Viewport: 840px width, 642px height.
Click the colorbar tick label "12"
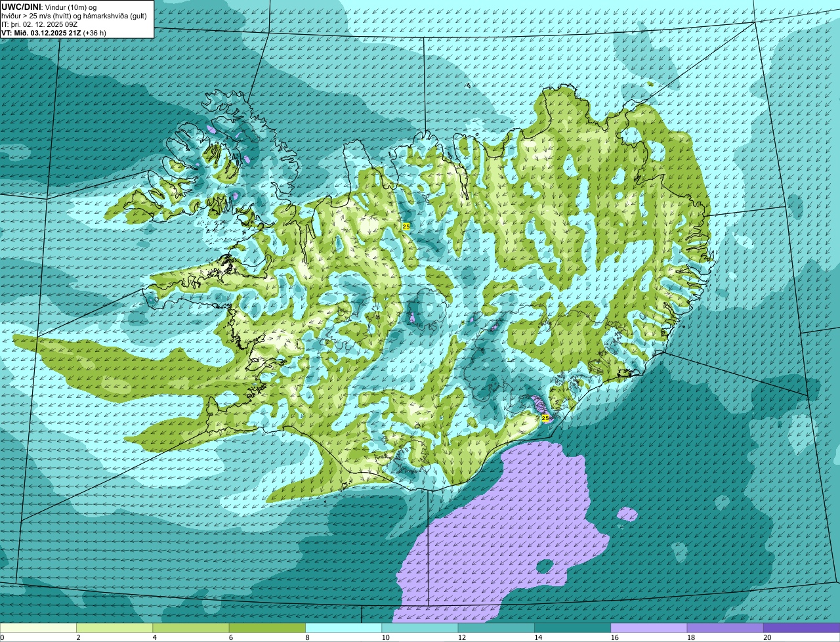[462, 637]
